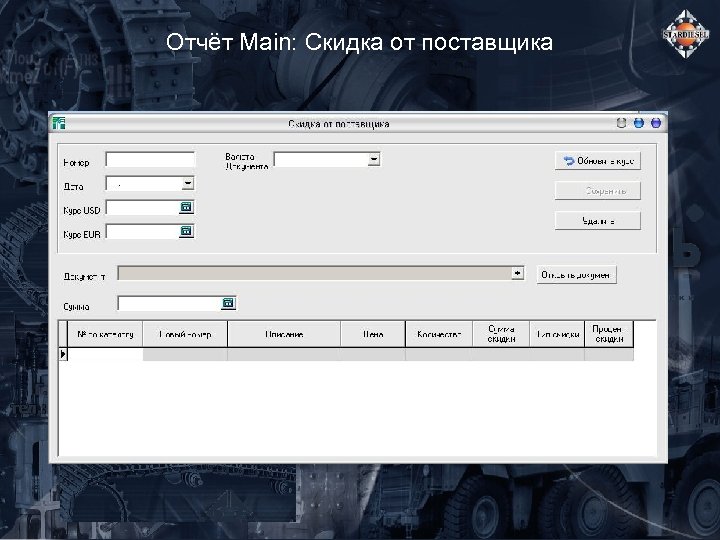Open the calculator icon for Курс EUR
The height and width of the screenshot is (540, 720).
186,231
